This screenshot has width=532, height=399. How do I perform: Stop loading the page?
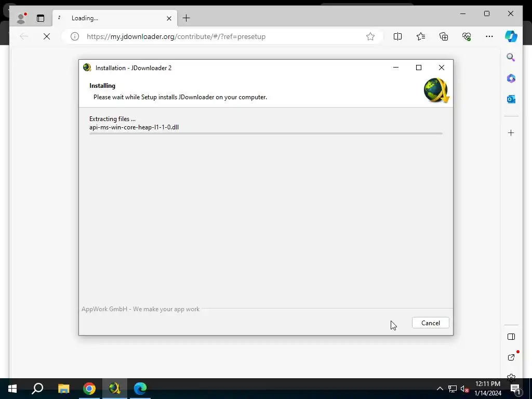[x=47, y=36]
